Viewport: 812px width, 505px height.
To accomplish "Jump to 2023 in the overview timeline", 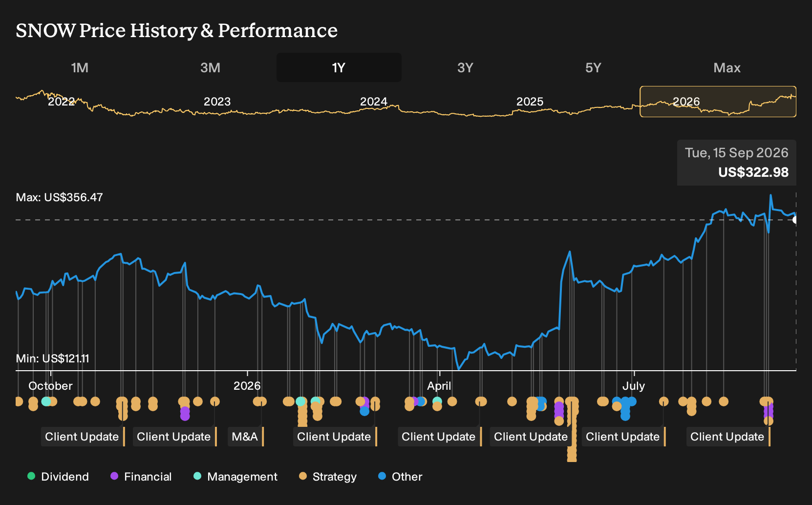I will pyautogui.click(x=217, y=102).
